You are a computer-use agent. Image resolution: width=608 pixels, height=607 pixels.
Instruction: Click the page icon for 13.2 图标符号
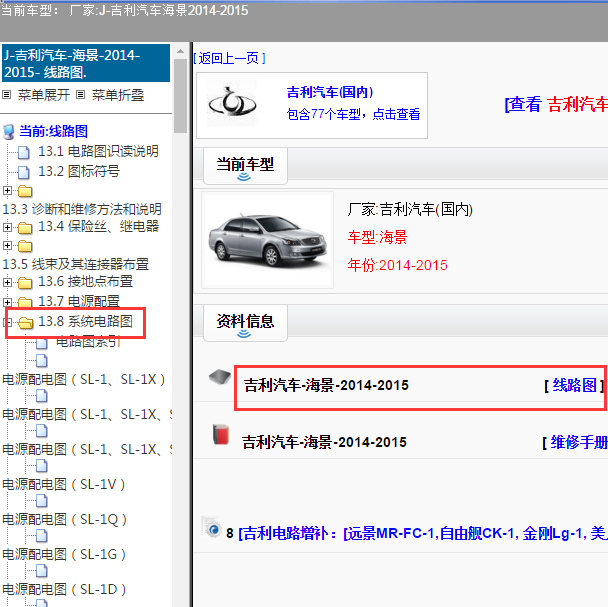coord(24,172)
